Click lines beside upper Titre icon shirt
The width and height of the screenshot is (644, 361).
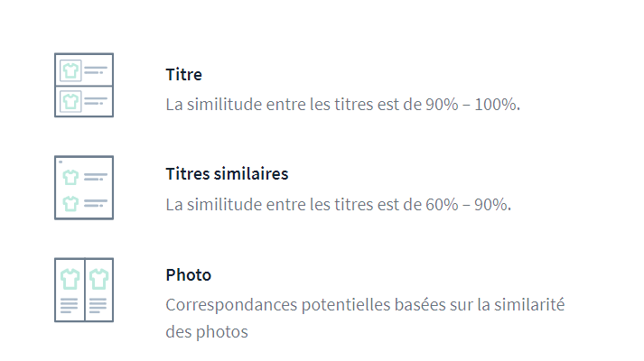(x=96, y=70)
